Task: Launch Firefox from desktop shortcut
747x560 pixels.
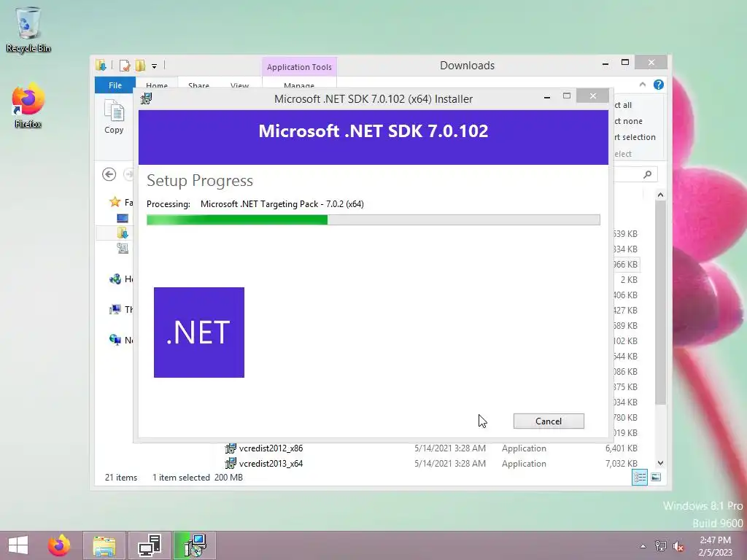Action: coord(28,106)
